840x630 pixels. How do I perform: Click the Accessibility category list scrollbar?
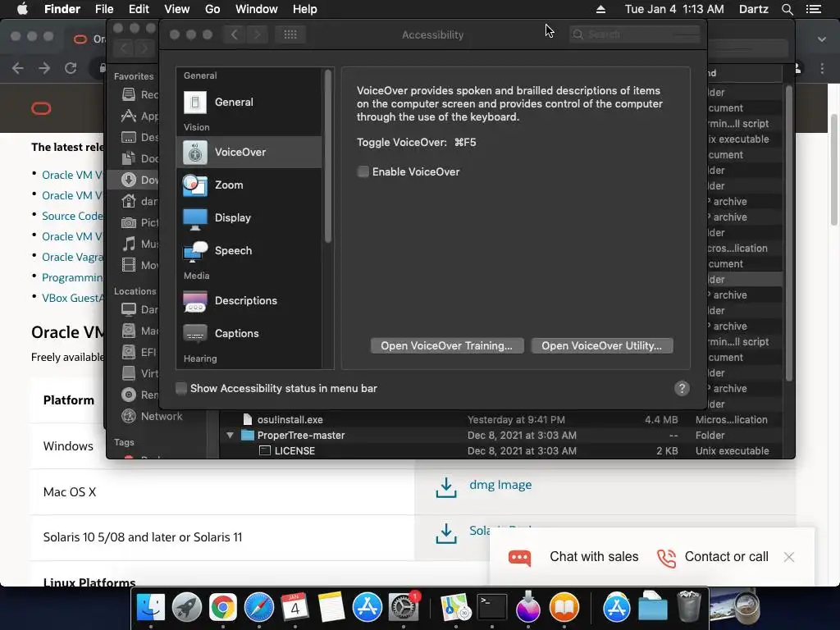328,157
